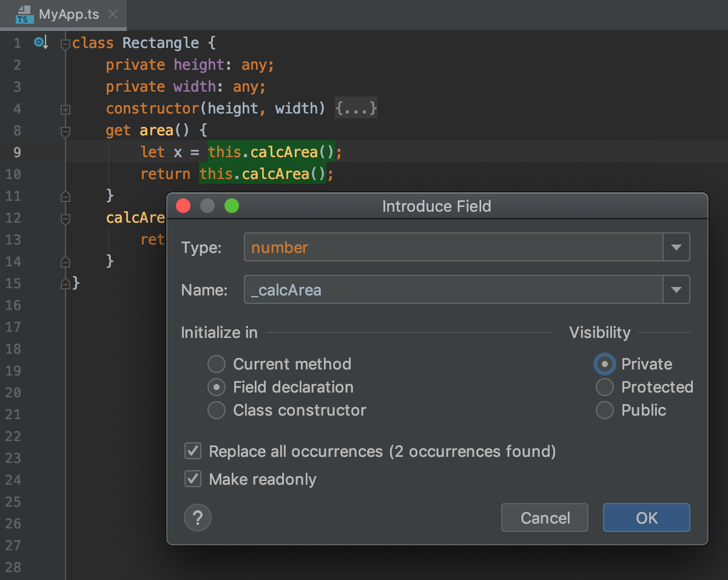Open the Name dropdown arrow
The width and height of the screenshot is (728, 580).
click(x=676, y=289)
